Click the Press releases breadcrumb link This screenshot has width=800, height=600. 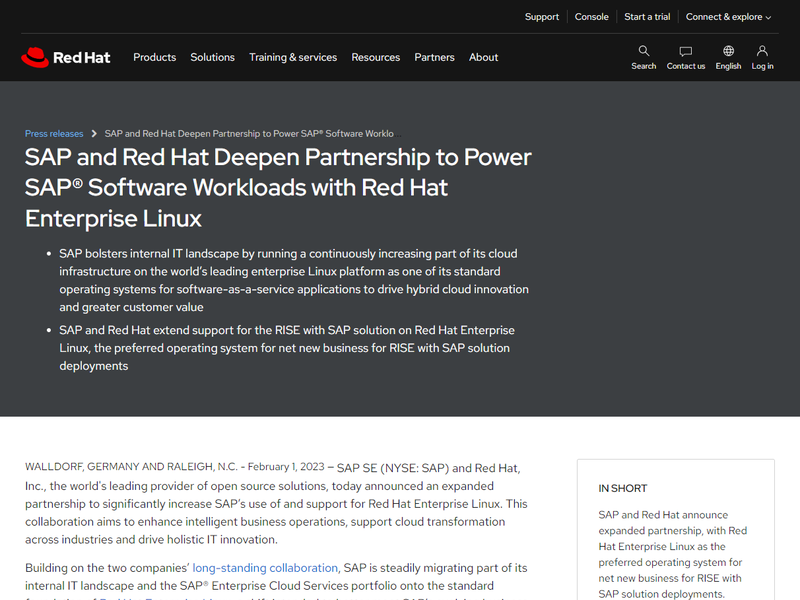tap(54, 133)
